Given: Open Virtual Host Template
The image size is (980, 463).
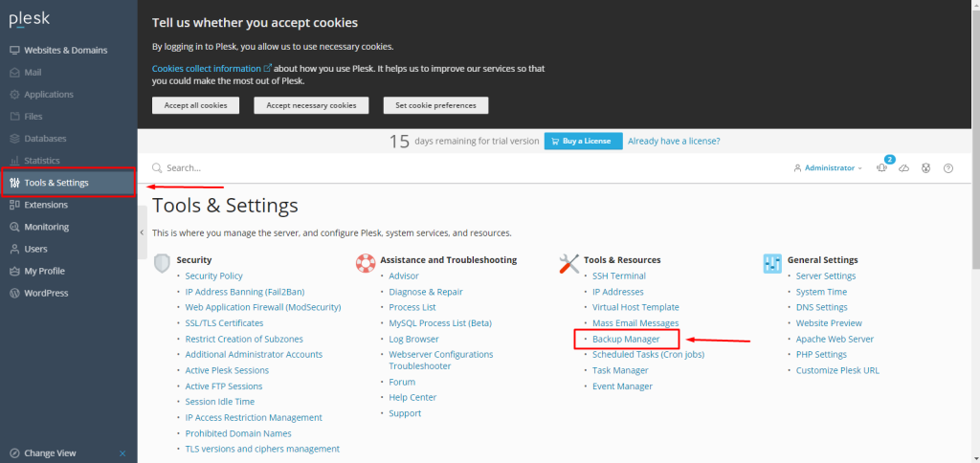Looking at the screenshot, I should pos(635,307).
